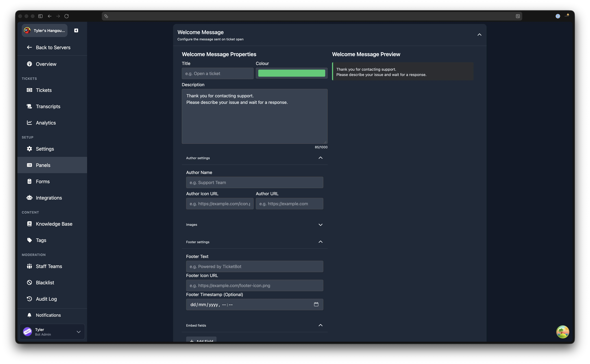Expand the Tyler Bot Admin user menu

(52, 332)
